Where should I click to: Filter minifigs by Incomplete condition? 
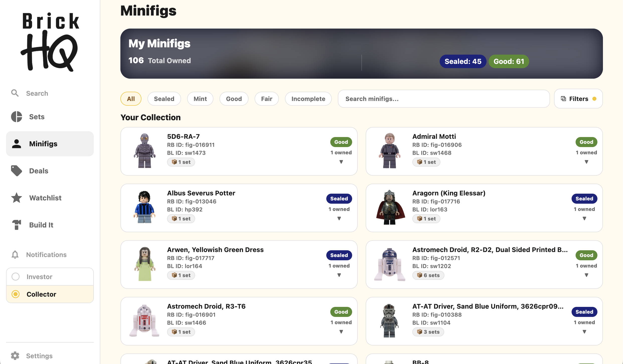point(308,99)
